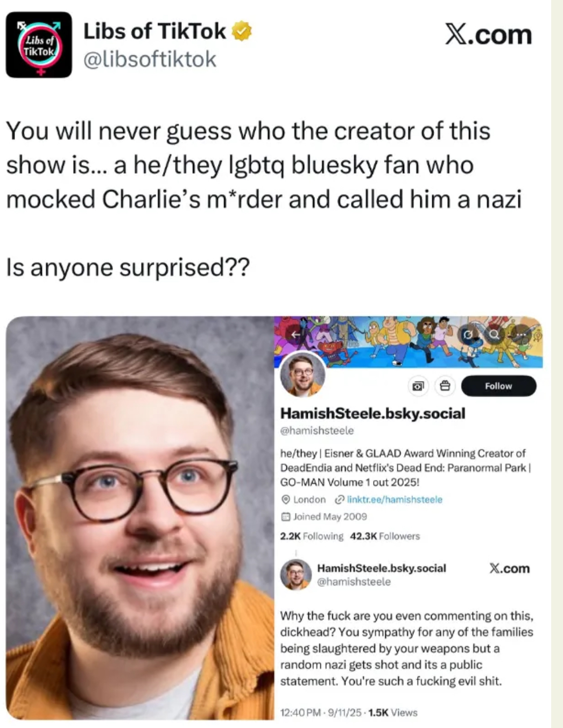Click the Grok icon on the profile banner
This screenshot has width=563, height=728.
[469, 335]
